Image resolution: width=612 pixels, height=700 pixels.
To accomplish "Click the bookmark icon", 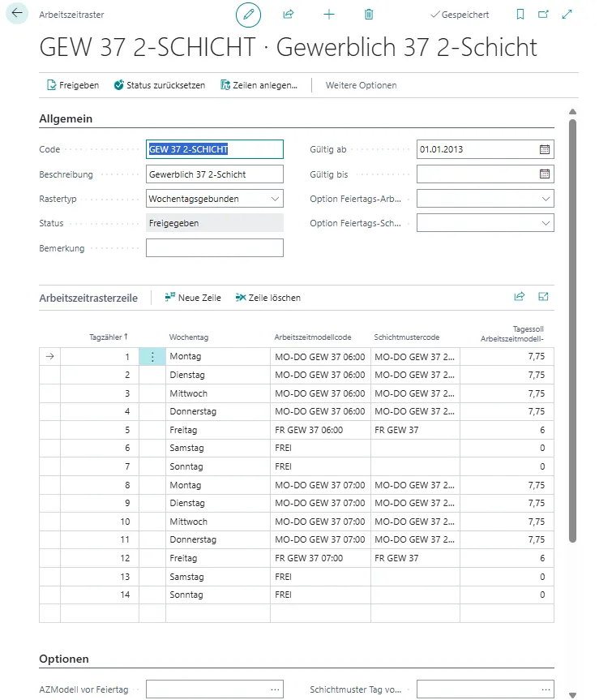I will click(520, 15).
